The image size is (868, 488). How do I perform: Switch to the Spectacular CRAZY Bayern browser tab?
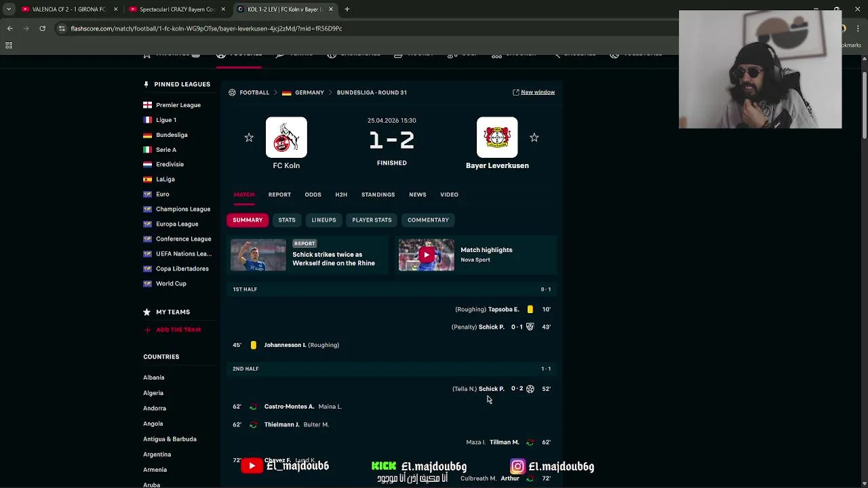pyautogui.click(x=176, y=9)
